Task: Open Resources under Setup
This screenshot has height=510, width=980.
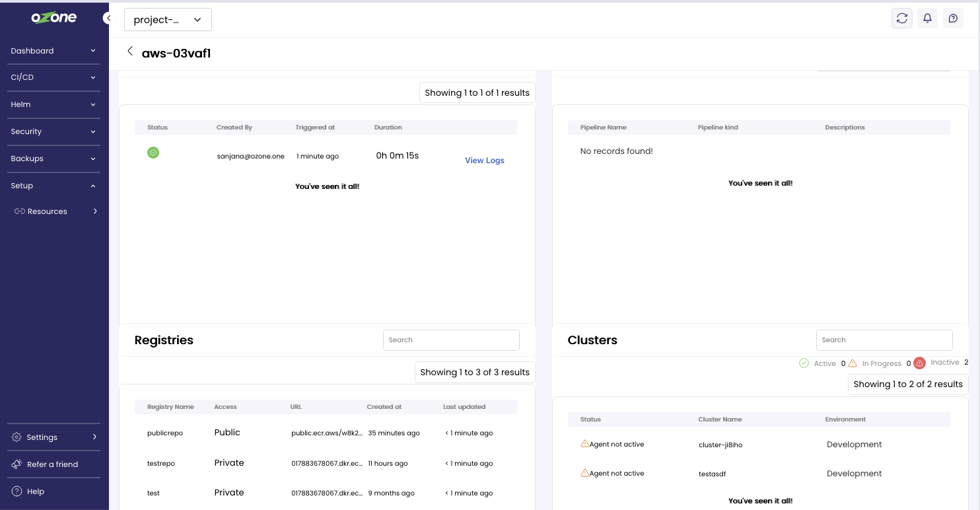Action: point(48,211)
